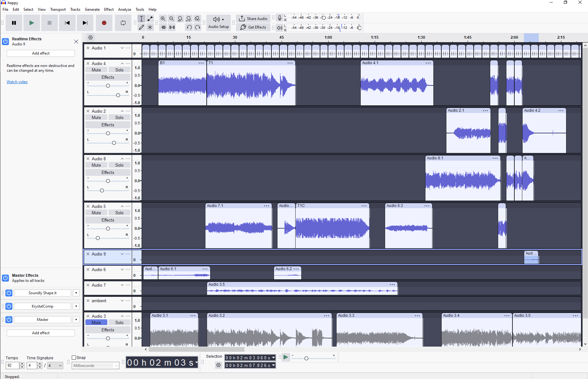This screenshot has height=379, width=588.
Task: Select the Envelope tool
Action: click(150, 19)
